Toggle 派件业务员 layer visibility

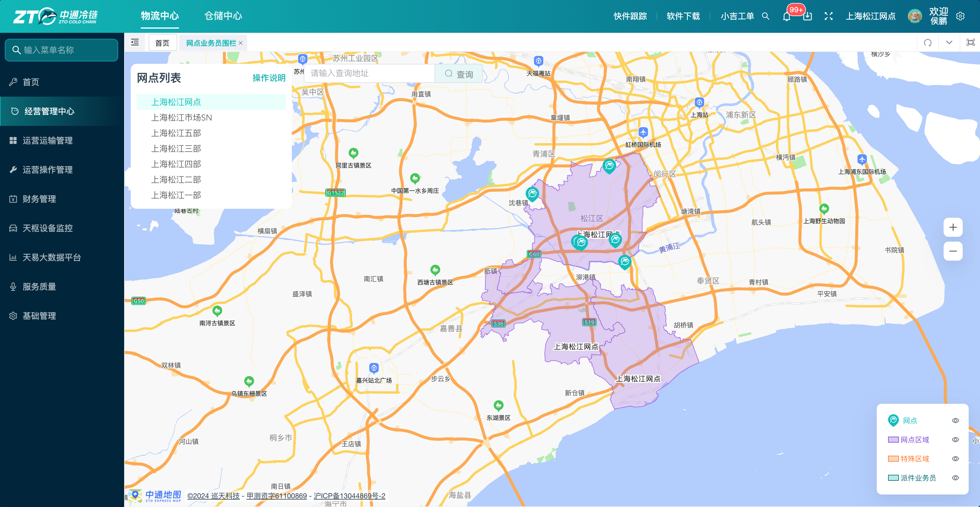[955, 478]
